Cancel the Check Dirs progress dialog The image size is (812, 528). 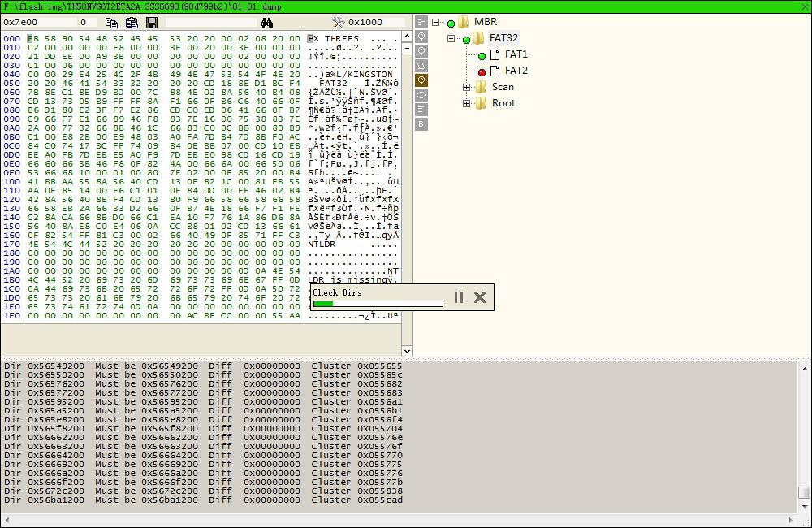(480, 297)
